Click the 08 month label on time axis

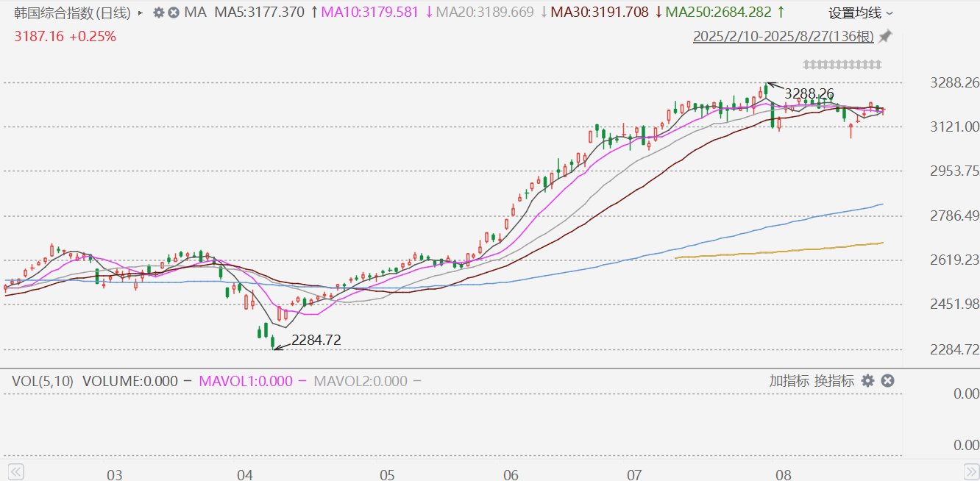(x=784, y=474)
